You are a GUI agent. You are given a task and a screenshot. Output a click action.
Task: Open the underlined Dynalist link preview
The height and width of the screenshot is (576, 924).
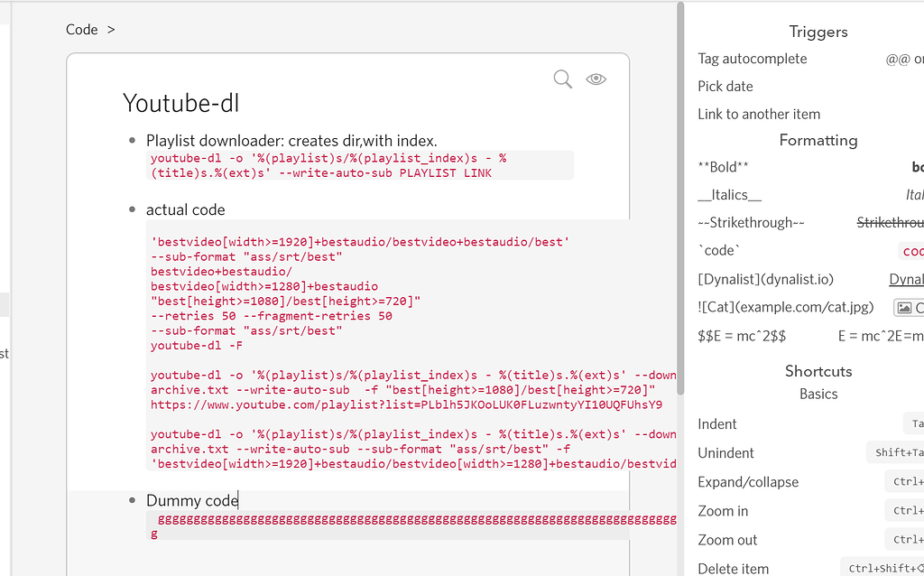(906, 280)
